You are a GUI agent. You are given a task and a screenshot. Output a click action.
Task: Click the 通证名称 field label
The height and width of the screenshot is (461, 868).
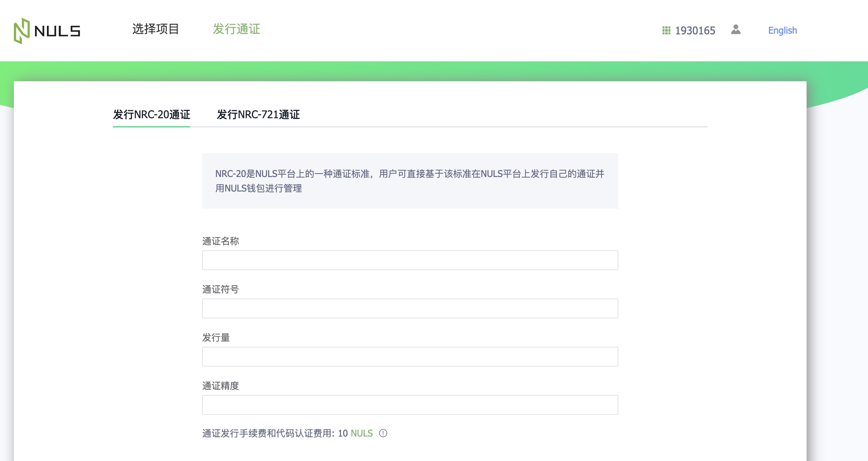220,241
